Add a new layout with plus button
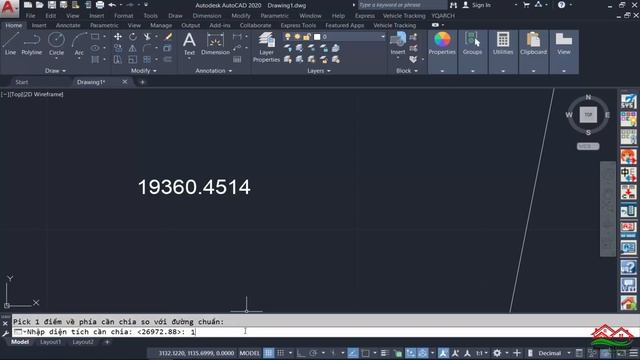The image size is (640, 360). coord(107,342)
